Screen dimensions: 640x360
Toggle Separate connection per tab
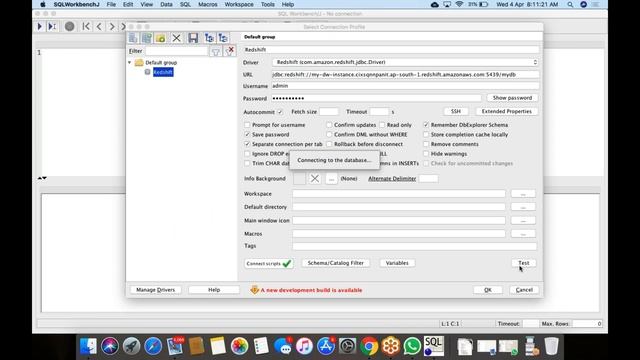(x=247, y=144)
